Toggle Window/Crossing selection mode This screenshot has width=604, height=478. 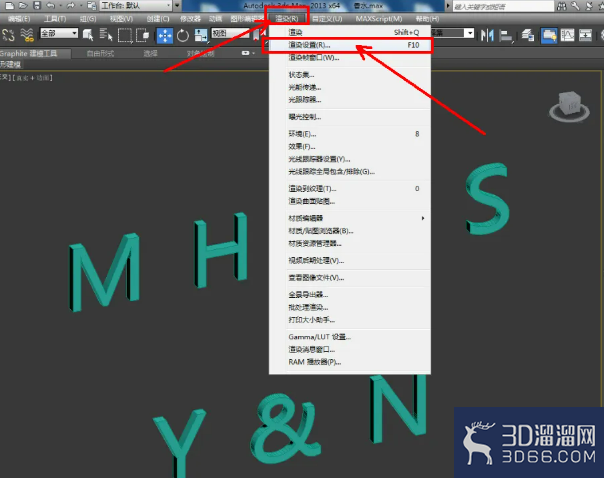(143, 35)
